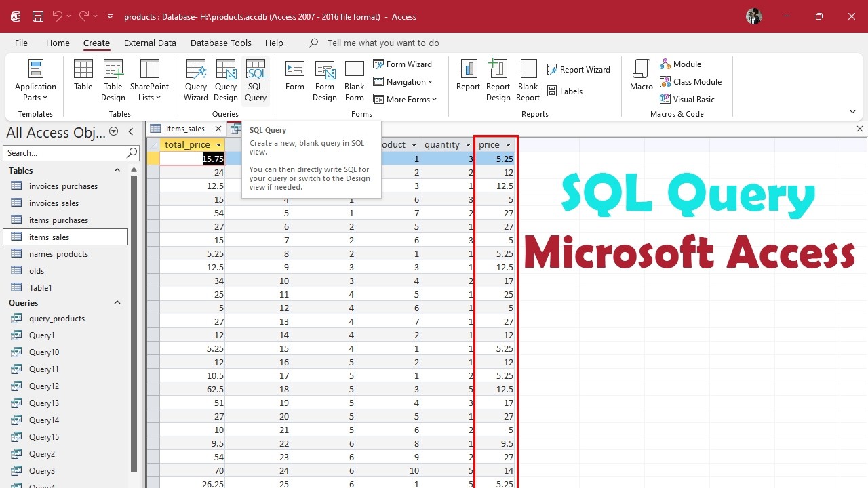Save the database with the Save icon
The width and height of the screenshot is (868, 488).
[38, 16]
